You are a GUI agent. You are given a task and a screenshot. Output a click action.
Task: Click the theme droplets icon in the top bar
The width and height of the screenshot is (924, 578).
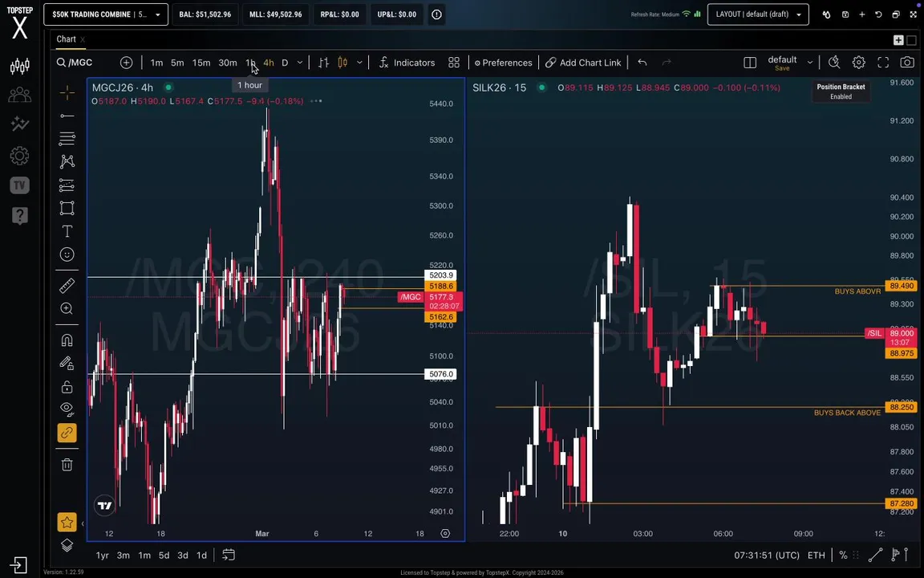tap(827, 14)
